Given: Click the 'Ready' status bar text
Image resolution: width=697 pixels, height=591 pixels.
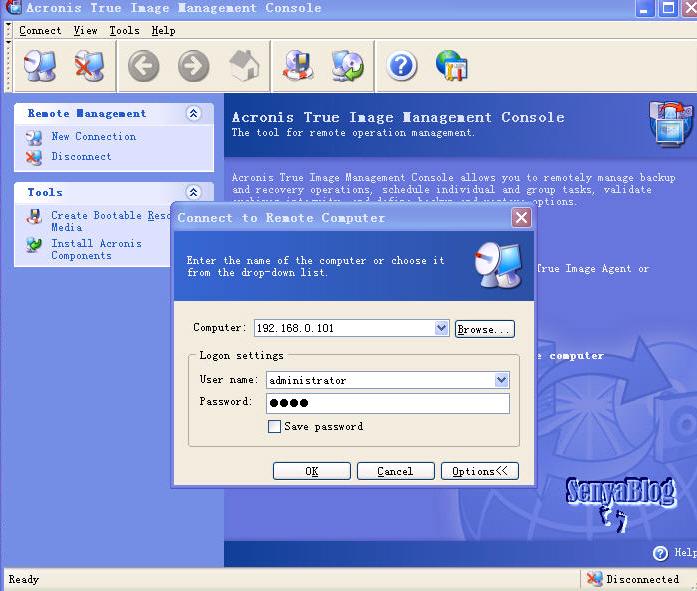Looking at the screenshot, I should [24, 579].
